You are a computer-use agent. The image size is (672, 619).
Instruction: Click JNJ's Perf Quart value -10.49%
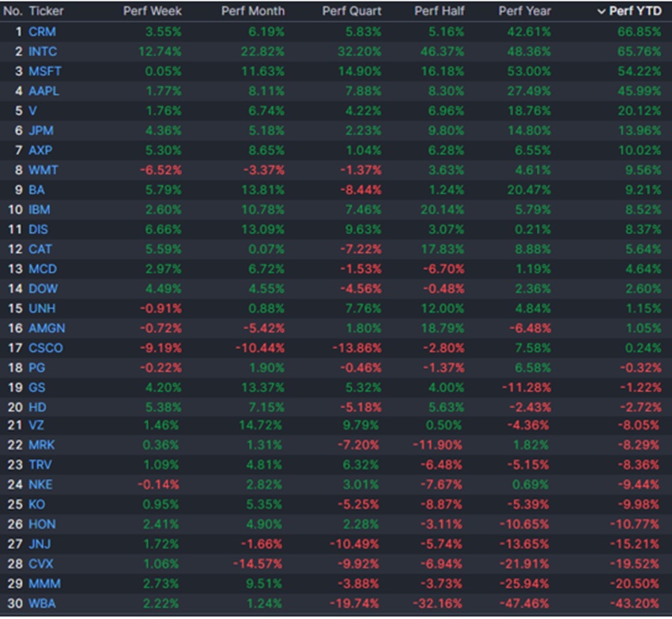[354, 544]
